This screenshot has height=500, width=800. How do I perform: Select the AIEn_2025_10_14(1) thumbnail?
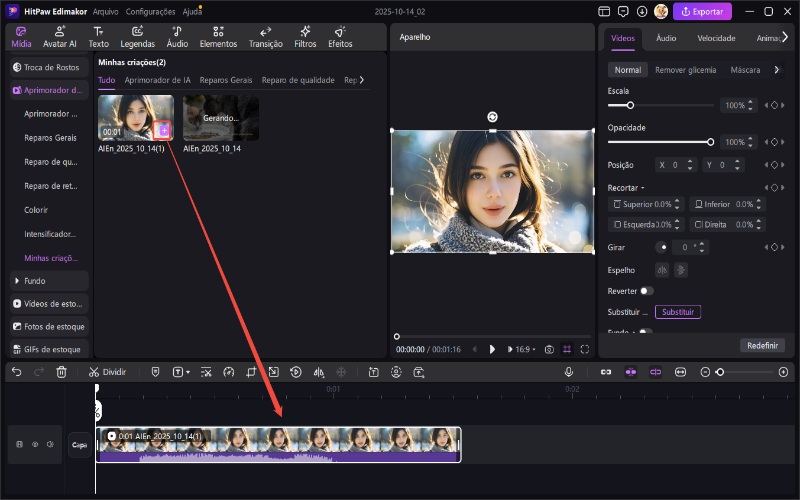pyautogui.click(x=136, y=118)
